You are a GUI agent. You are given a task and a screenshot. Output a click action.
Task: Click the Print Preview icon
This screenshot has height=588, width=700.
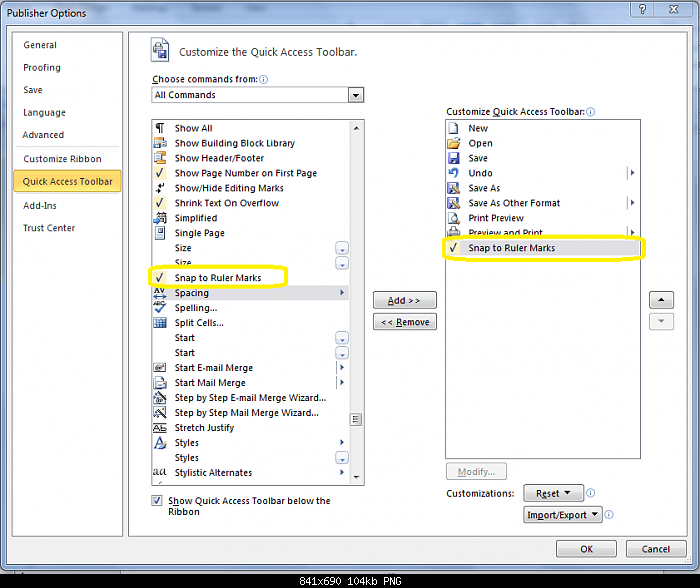454,218
